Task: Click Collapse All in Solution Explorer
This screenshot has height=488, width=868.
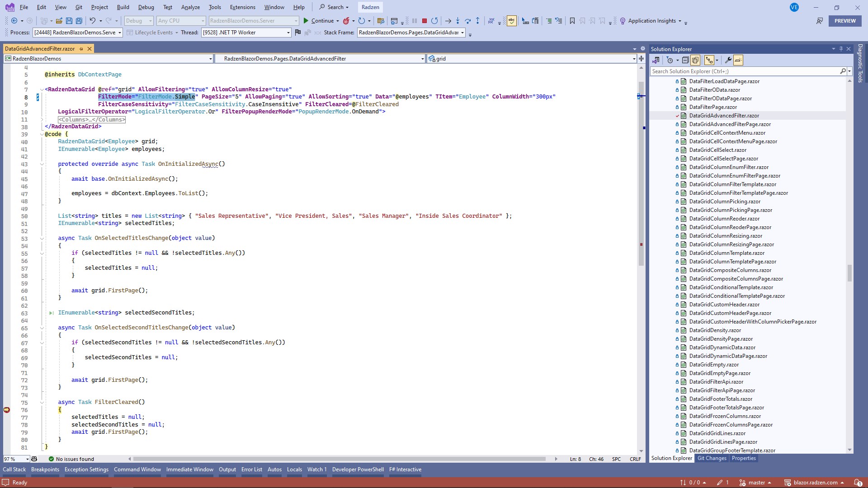Action: (685, 60)
